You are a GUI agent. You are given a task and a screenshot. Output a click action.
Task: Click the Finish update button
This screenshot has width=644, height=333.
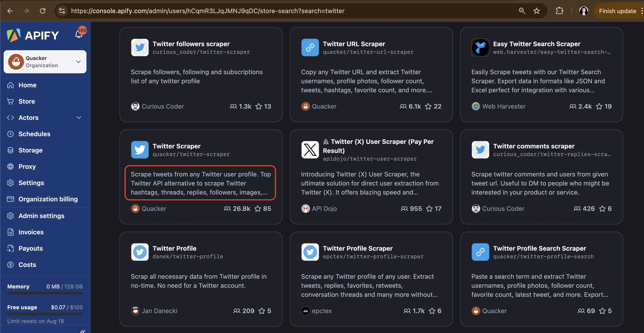tap(617, 11)
